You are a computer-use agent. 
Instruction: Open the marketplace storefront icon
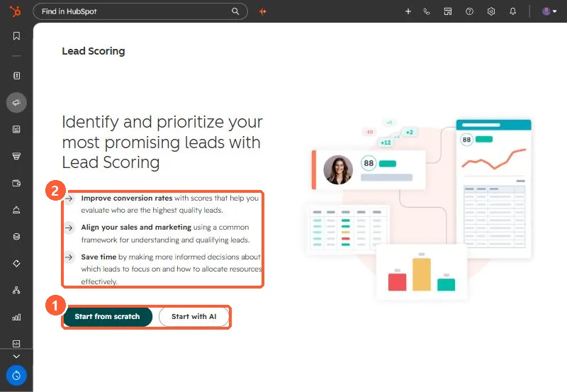448,11
